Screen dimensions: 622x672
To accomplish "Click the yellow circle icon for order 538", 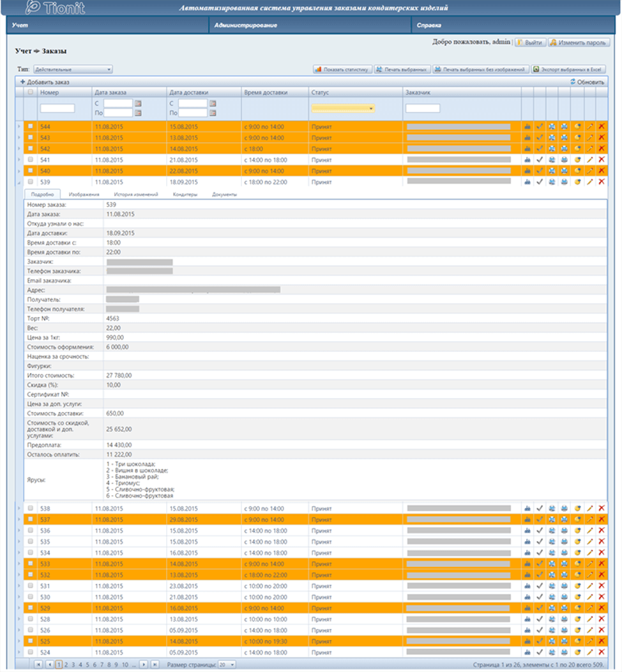I will 577,508.
